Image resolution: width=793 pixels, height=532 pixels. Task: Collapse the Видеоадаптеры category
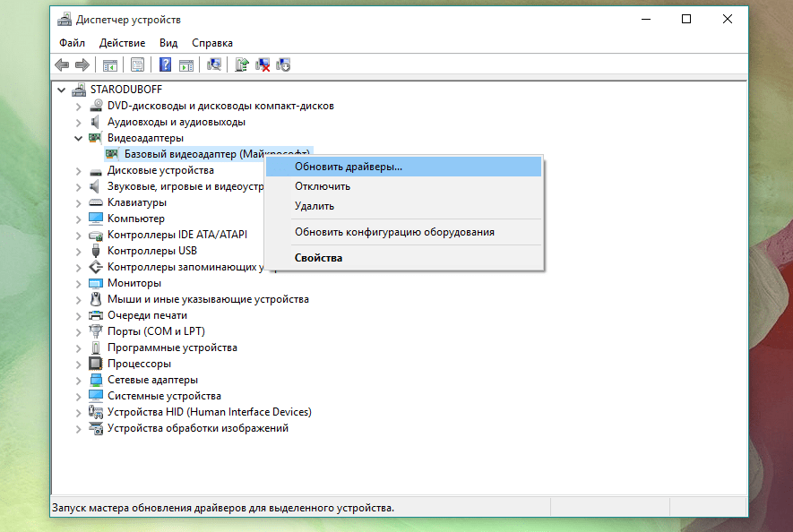[79, 138]
